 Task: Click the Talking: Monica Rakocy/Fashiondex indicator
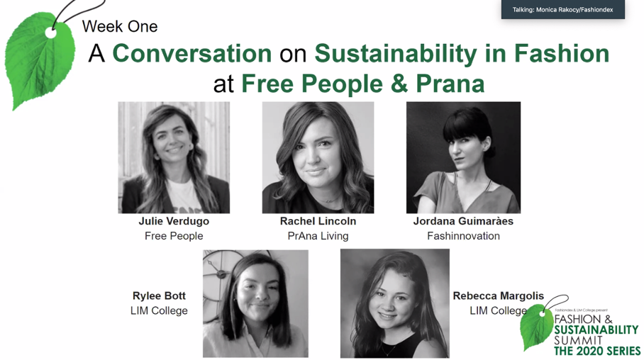[x=562, y=10]
